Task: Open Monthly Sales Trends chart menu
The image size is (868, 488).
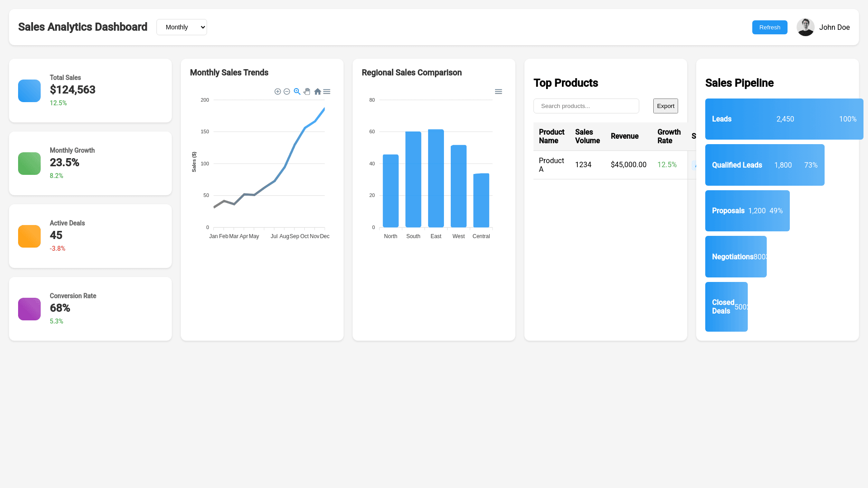Action: 327,92
